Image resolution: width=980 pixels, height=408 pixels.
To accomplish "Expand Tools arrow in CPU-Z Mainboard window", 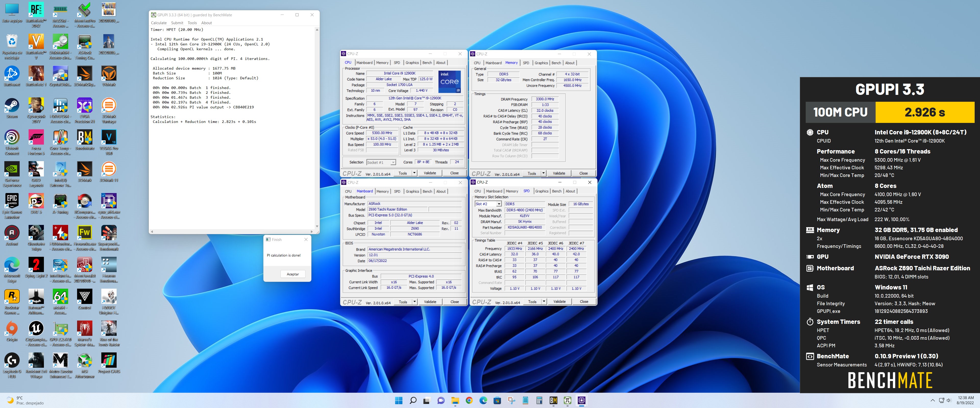I will (415, 302).
